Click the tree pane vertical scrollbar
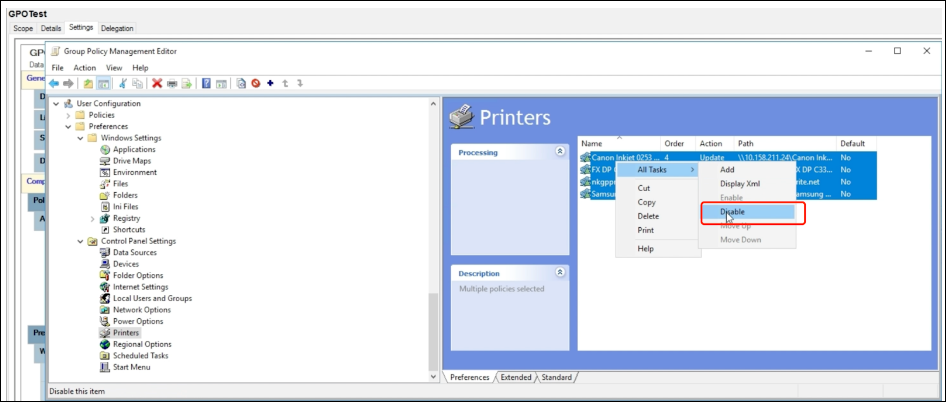Image resolution: width=946 pixels, height=402 pixels. [x=433, y=332]
